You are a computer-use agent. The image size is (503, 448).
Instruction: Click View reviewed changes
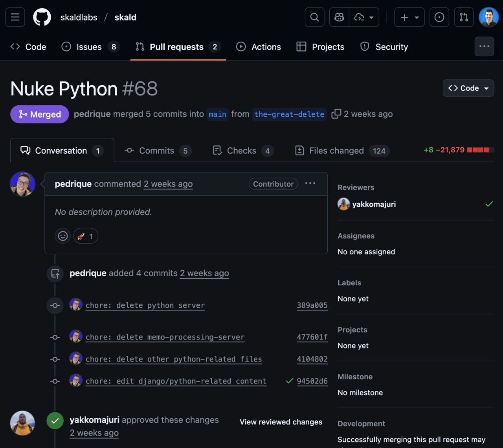[281, 422]
